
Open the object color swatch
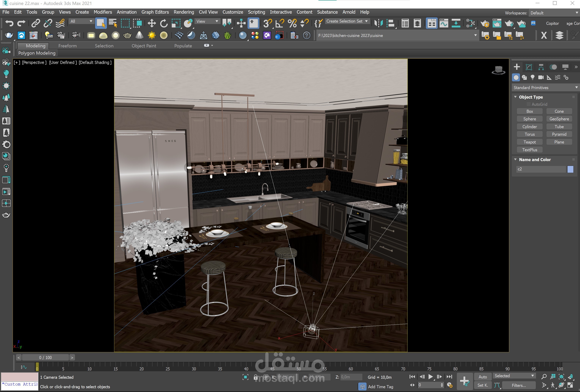tap(570, 169)
